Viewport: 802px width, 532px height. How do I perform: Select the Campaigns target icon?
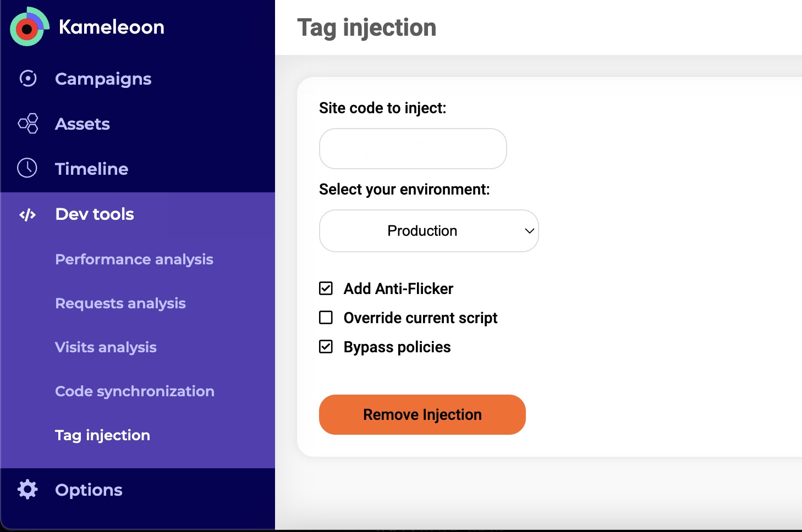tap(28, 79)
